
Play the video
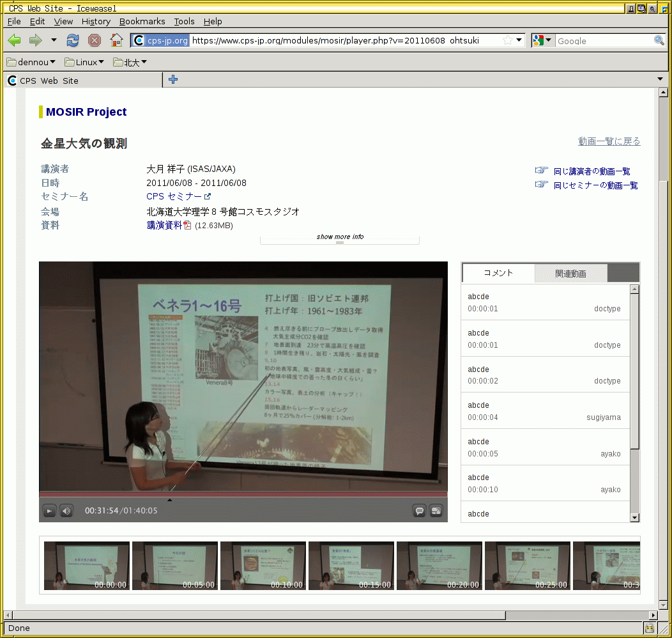click(49, 511)
